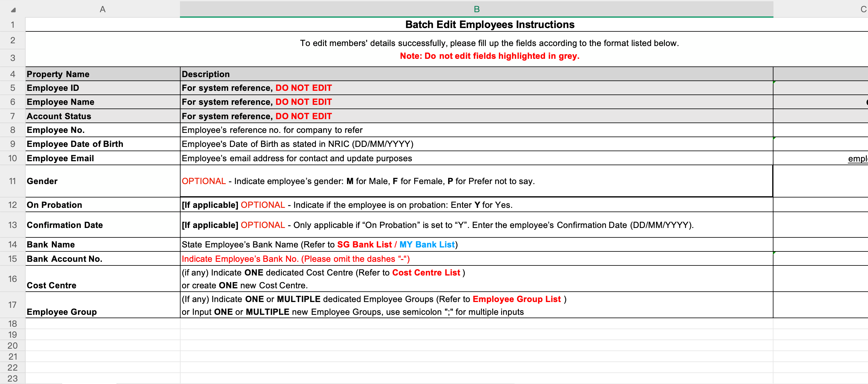Follow the Cost Centre List link

(x=426, y=272)
